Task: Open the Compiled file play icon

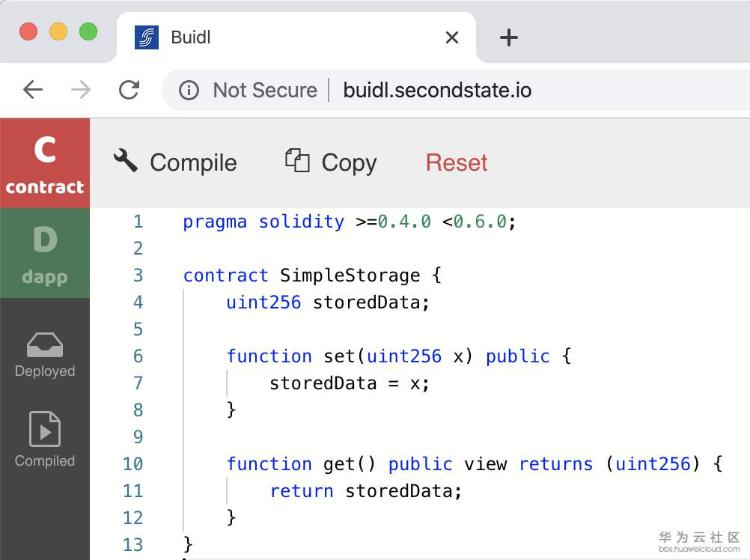Action: click(45, 429)
